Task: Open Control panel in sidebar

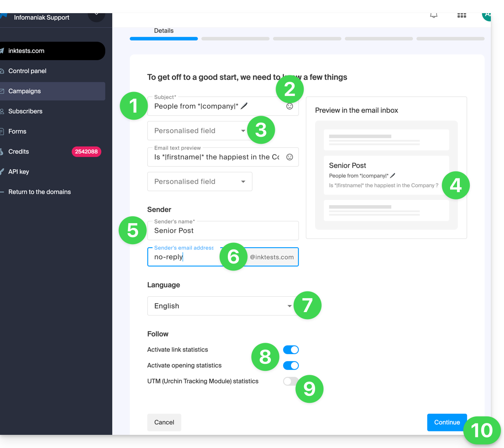Action: point(27,71)
